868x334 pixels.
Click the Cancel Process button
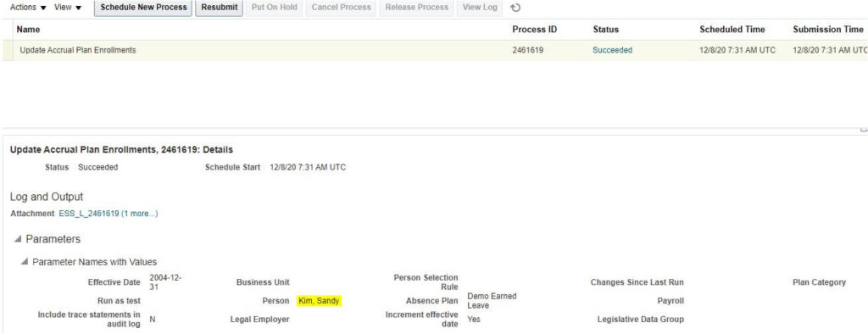pyautogui.click(x=341, y=8)
